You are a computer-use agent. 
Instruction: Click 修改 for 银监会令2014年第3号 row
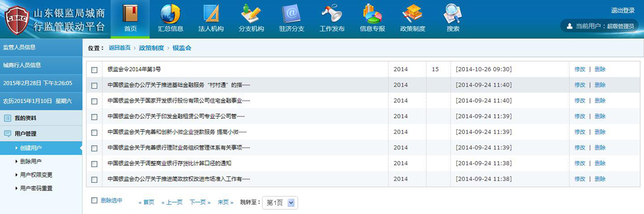pyautogui.click(x=580, y=69)
